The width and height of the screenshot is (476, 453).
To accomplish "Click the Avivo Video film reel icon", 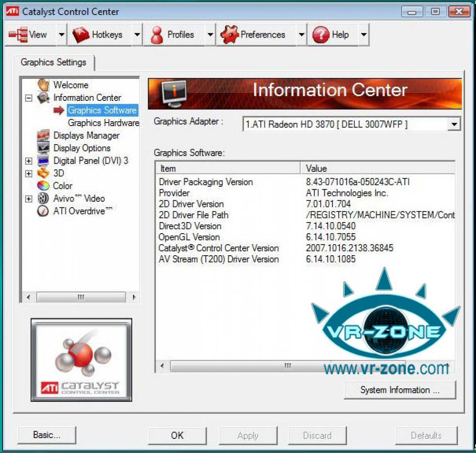I will click(43, 198).
